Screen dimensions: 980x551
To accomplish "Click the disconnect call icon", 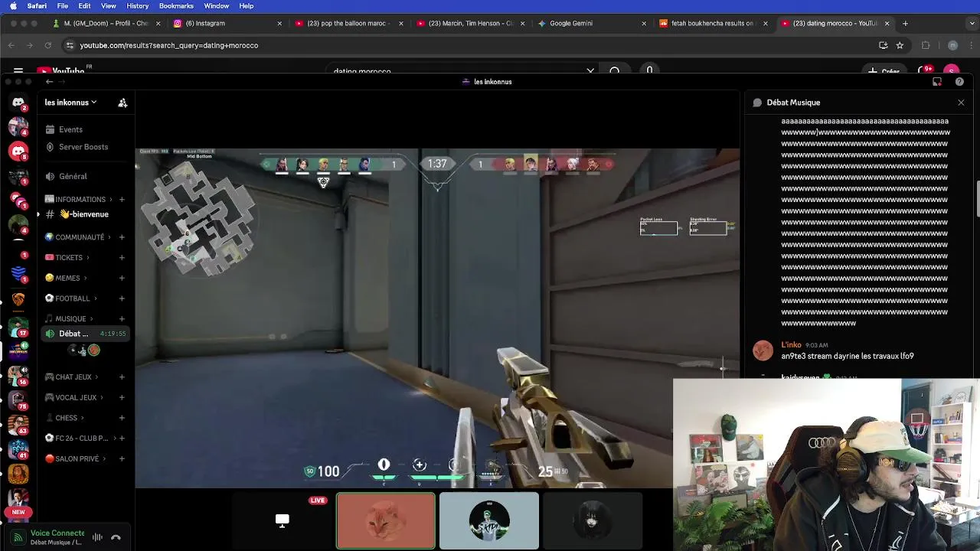I will point(116,537).
